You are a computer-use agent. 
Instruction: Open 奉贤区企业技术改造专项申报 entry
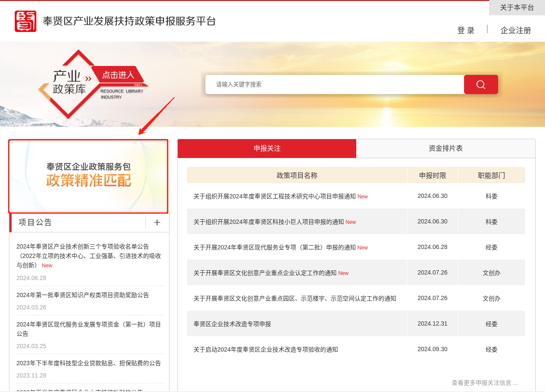point(232,324)
